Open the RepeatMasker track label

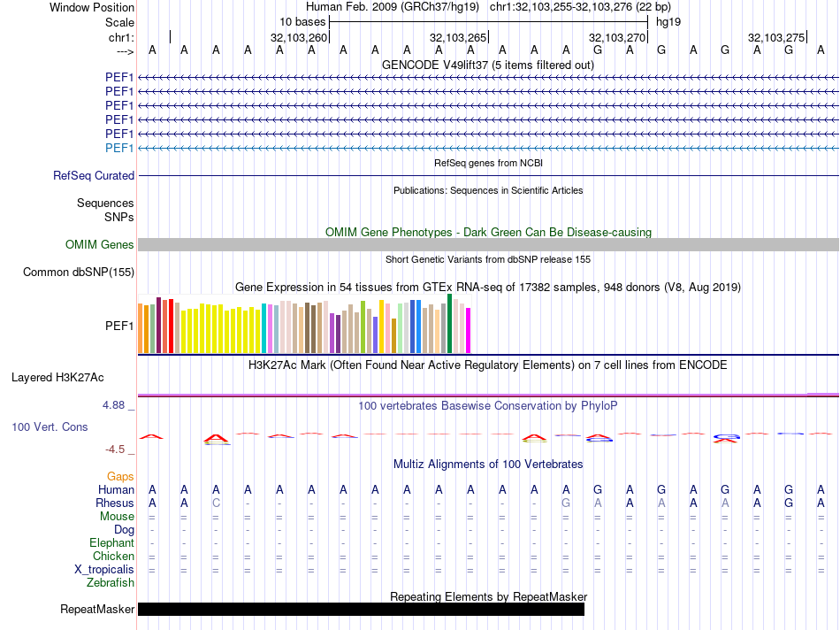pyautogui.click(x=97, y=610)
